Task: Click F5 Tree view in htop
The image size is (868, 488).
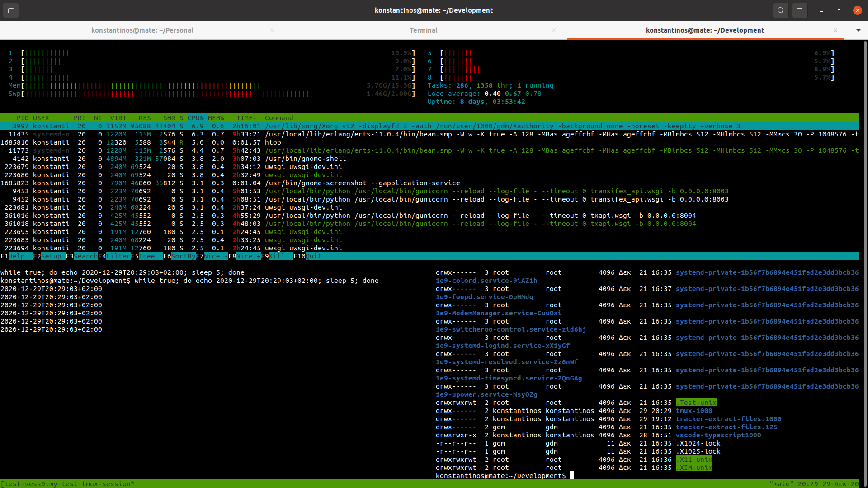Action: 146,256
